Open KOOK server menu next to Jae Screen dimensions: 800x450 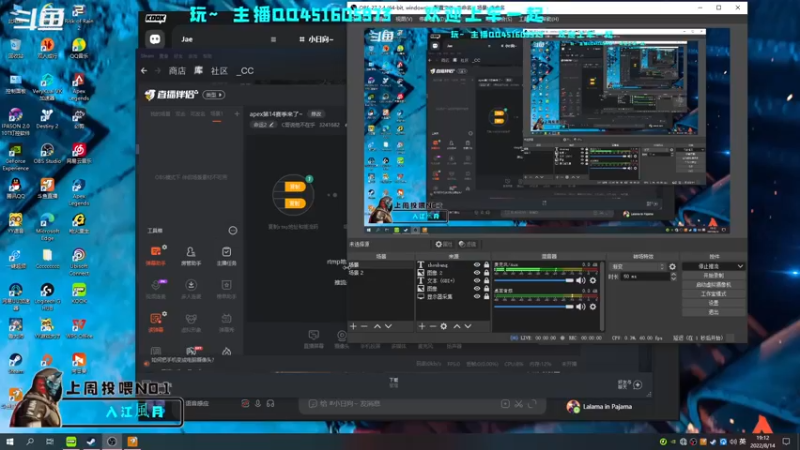click(273, 39)
